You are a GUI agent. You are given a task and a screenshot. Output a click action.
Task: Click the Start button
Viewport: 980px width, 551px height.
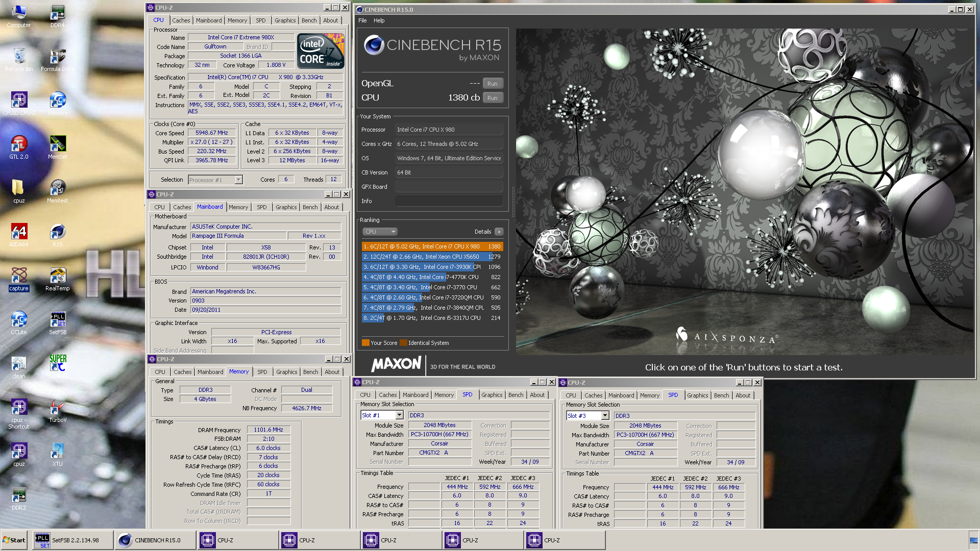(14, 540)
